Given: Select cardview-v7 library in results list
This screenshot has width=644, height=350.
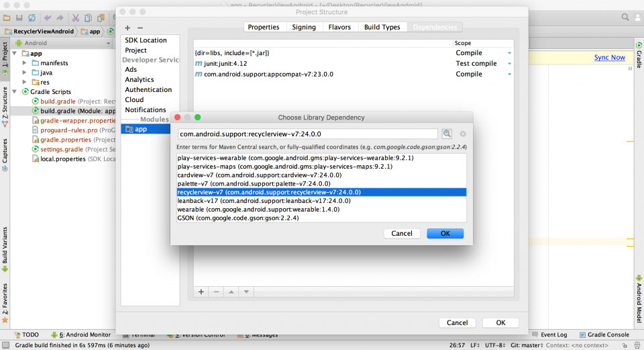Looking at the screenshot, I should [x=321, y=175].
